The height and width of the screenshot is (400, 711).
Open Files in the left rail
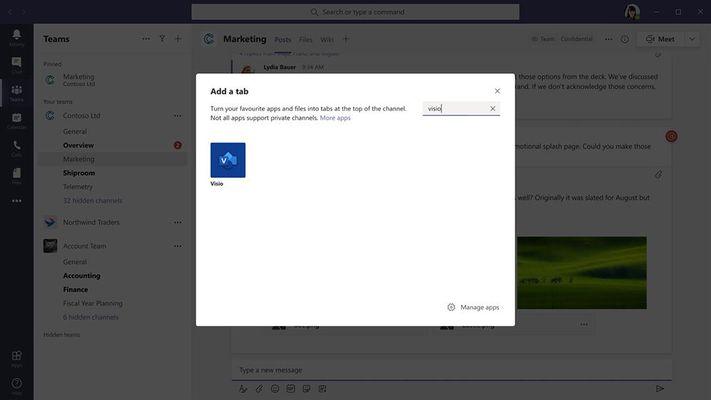pyautogui.click(x=17, y=176)
